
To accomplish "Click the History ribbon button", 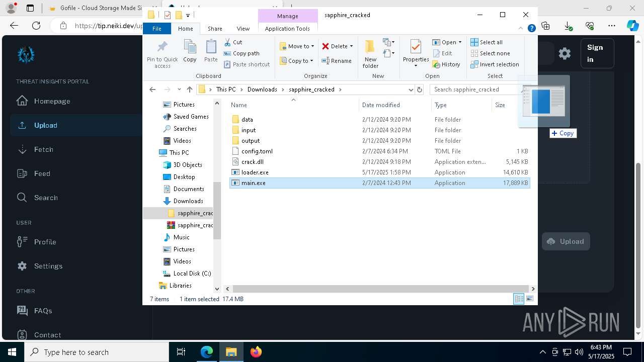I will [x=446, y=64].
